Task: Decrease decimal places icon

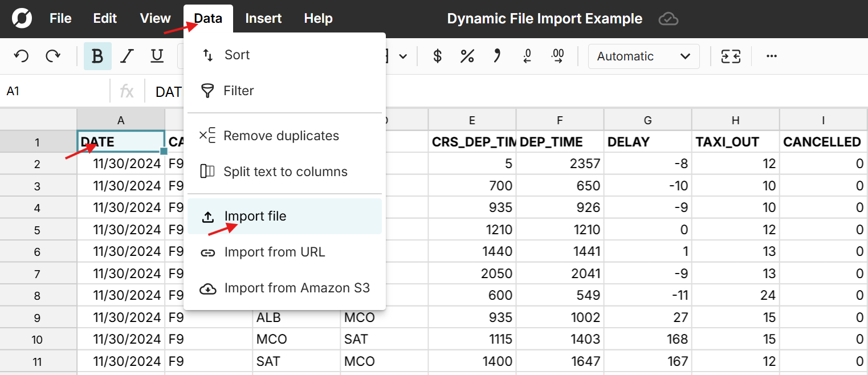Action: pos(526,56)
